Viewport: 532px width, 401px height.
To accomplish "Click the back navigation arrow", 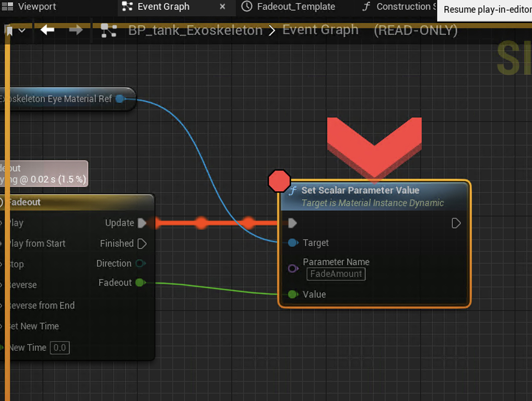I will (x=47, y=30).
